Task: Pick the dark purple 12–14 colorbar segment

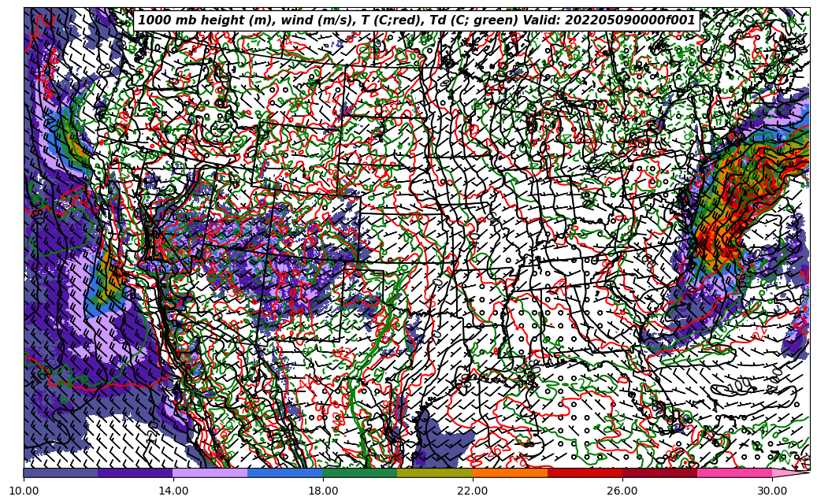Action: pyautogui.click(x=136, y=472)
